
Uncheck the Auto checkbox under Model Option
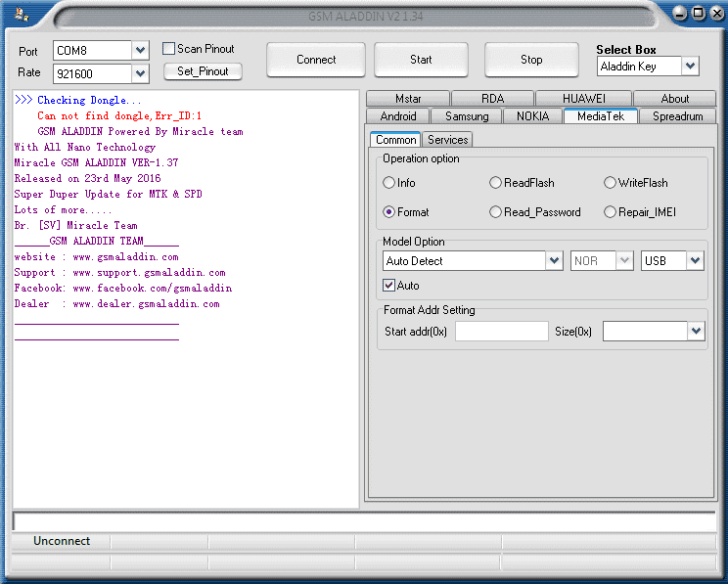click(x=388, y=285)
